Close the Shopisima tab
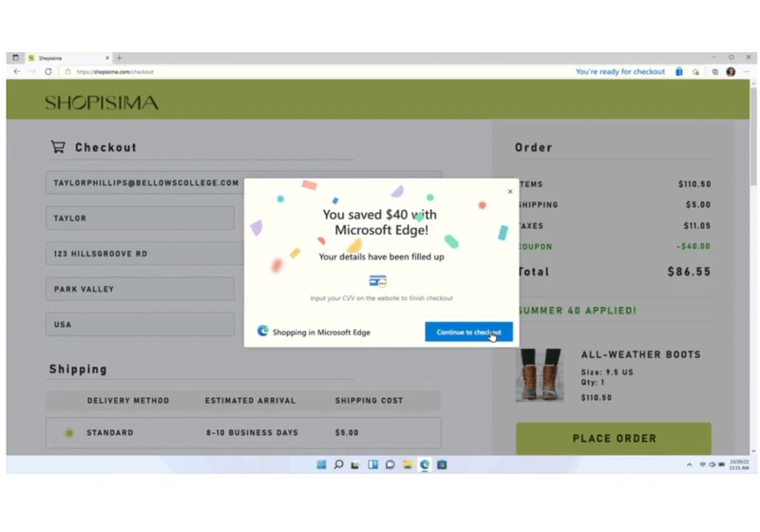760x532 pixels. click(x=107, y=58)
